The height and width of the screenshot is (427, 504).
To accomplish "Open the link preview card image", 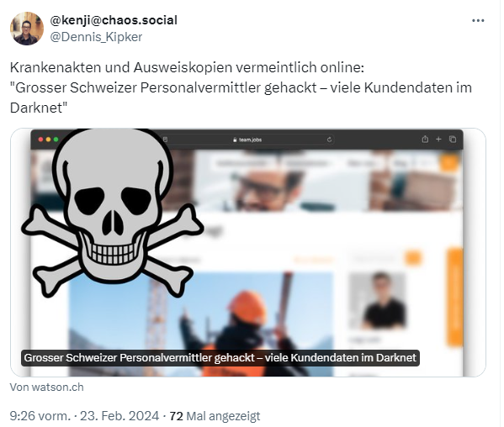I will tap(248, 252).
